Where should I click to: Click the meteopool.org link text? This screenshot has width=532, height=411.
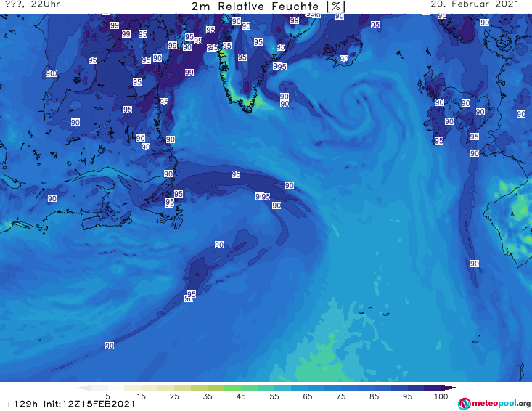coord(501,404)
